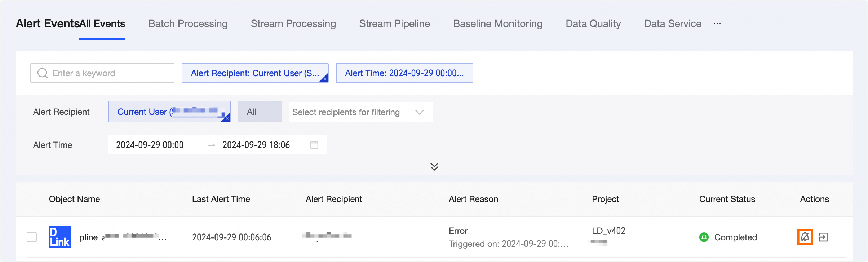Select the pline row checkbox

[32, 237]
